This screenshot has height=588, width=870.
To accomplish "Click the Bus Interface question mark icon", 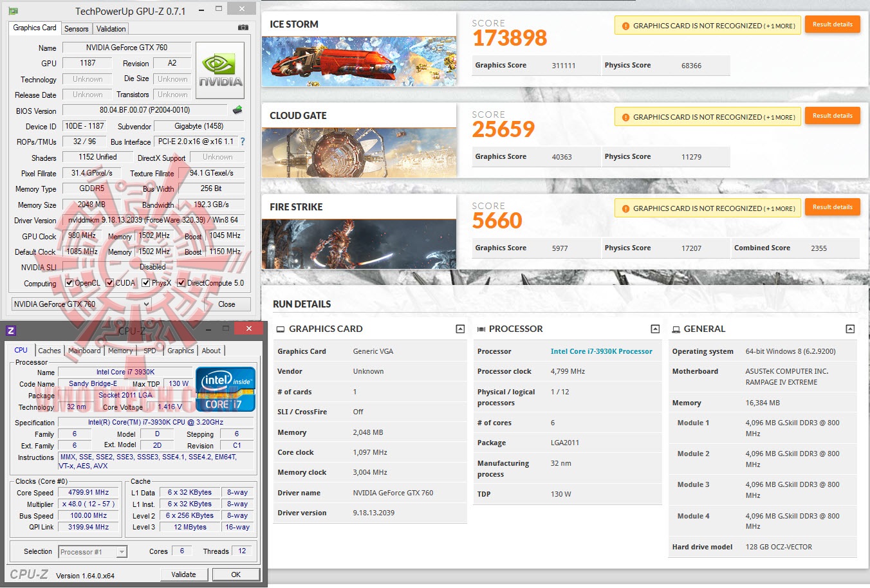I will pyautogui.click(x=243, y=142).
